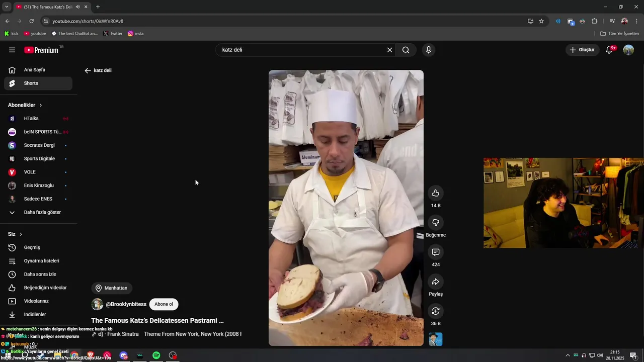Show hidden system tray icons
Image resolution: width=644 pixels, height=362 pixels.
(568, 355)
